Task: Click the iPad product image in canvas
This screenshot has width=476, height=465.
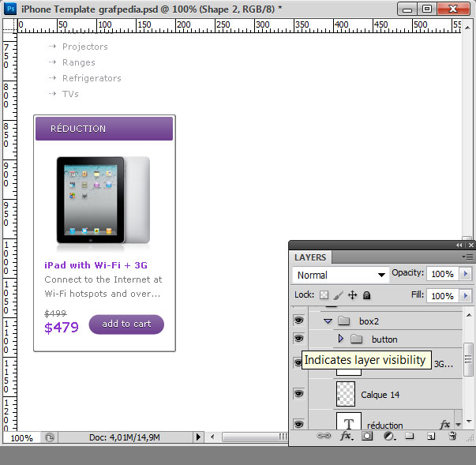Action: tap(103, 201)
